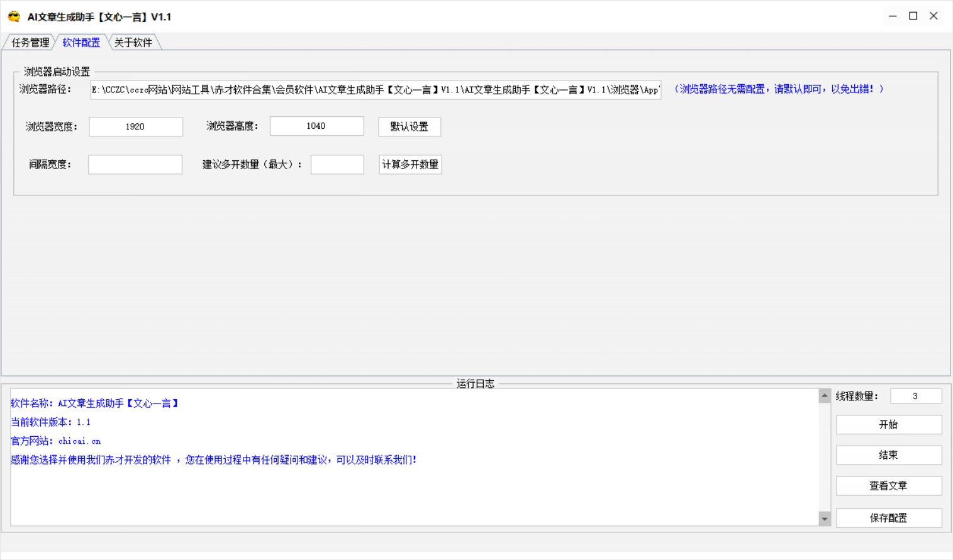Click log line 软件名称: AI文章生成助手
The height and width of the screenshot is (560, 953).
click(95, 404)
